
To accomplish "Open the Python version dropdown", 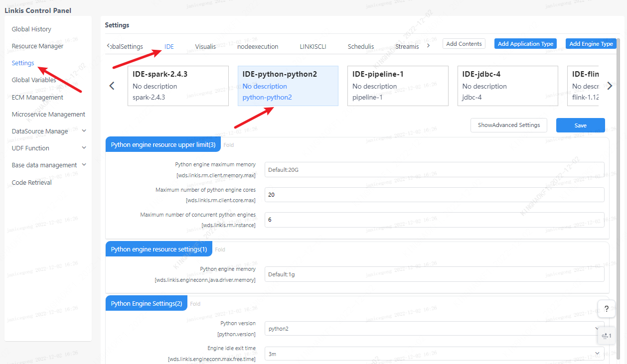I will tap(434, 329).
